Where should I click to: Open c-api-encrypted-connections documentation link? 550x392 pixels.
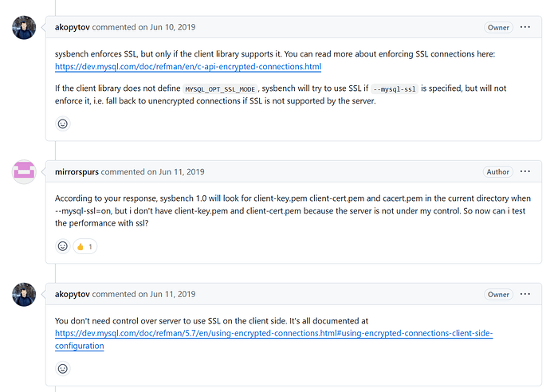pos(188,66)
